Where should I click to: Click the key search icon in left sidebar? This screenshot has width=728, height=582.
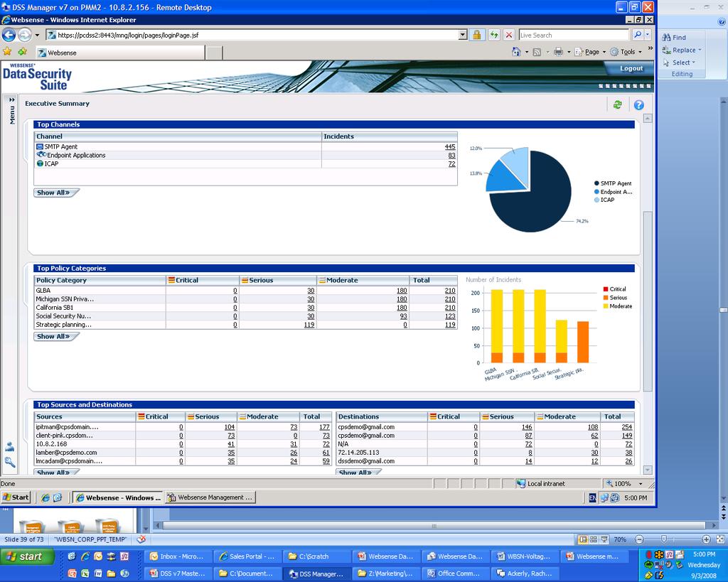pos(10,462)
